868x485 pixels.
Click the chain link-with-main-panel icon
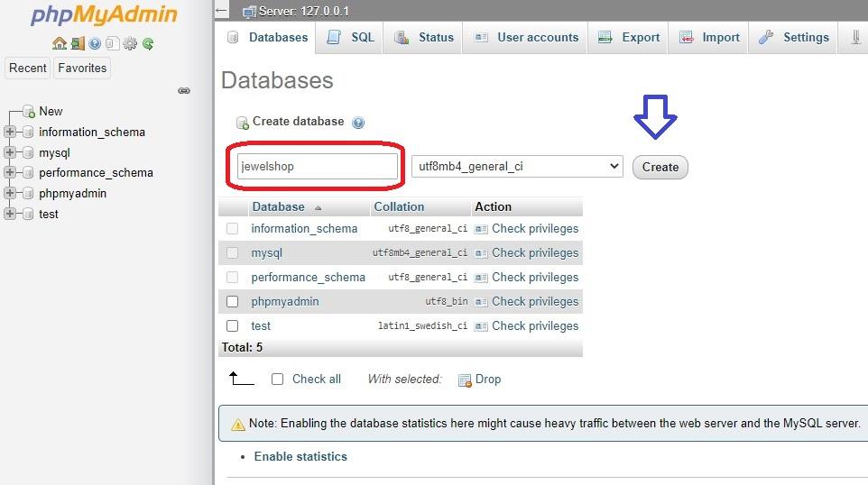click(x=184, y=91)
